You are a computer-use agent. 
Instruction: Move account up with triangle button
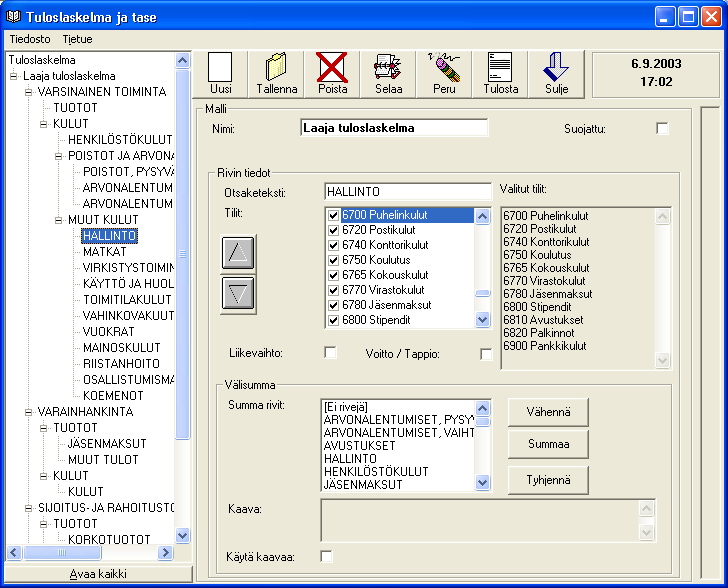tap(238, 253)
